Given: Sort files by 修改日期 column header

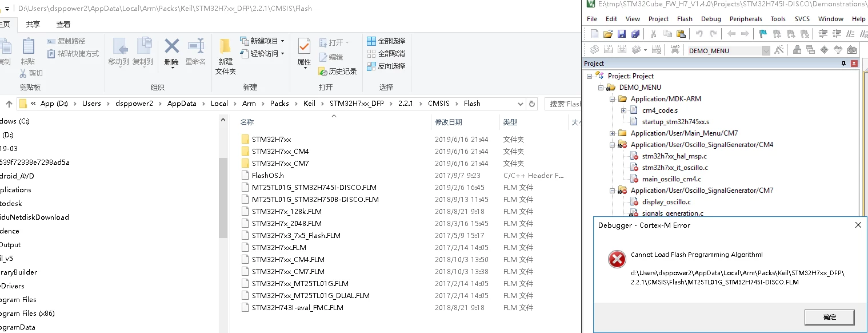Looking at the screenshot, I should [449, 122].
